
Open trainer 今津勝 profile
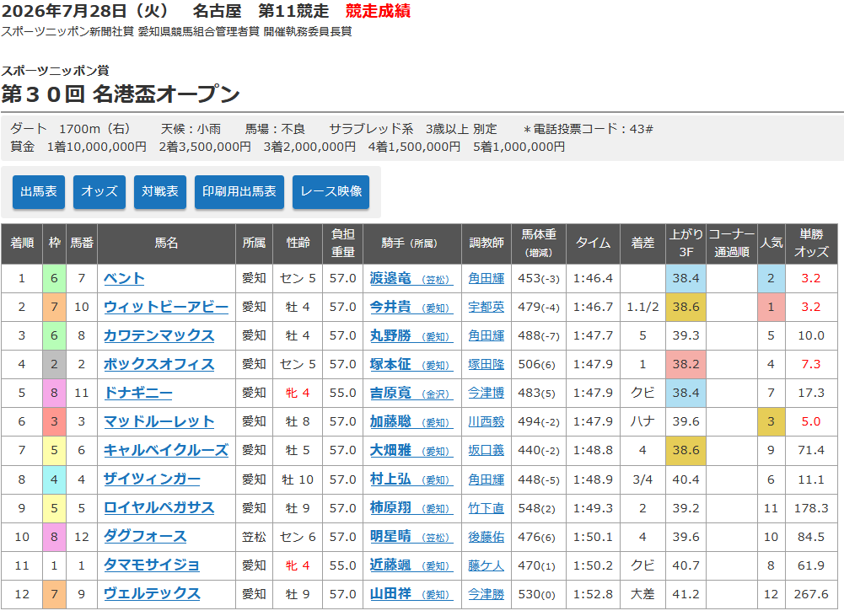pos(486,594)
